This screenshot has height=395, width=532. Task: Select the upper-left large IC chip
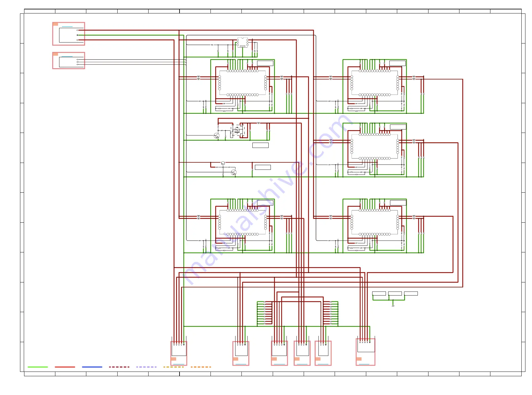[x=242, y=83]
